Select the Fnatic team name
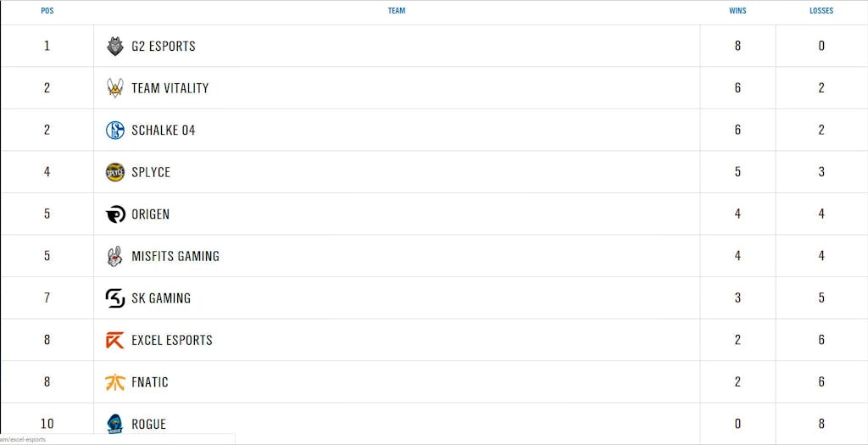Screen dimensions: 868x445 pyautogui.click(x=150, y=382)
